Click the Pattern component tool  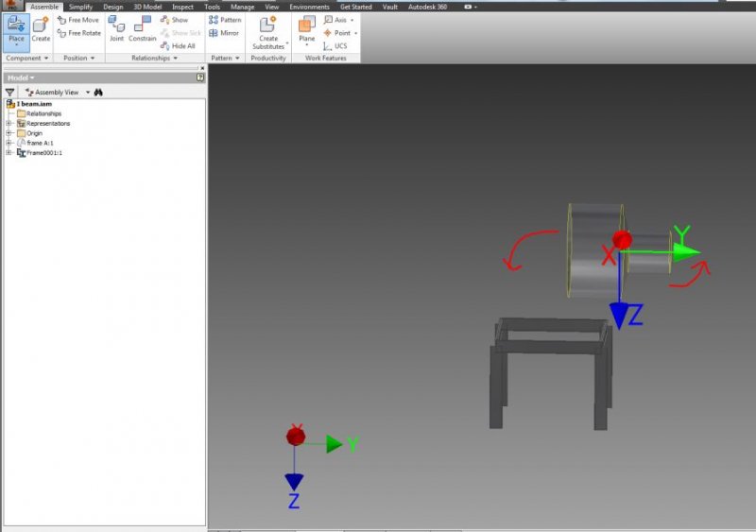coord(225,20)
